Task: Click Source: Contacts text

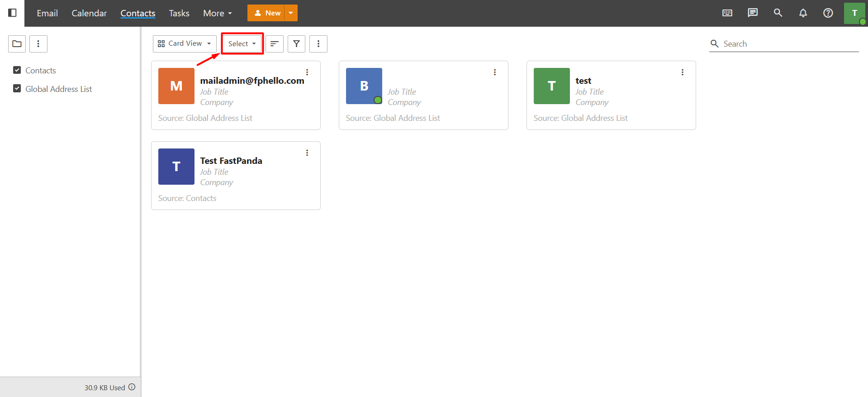Action: (x=187, y=198)
